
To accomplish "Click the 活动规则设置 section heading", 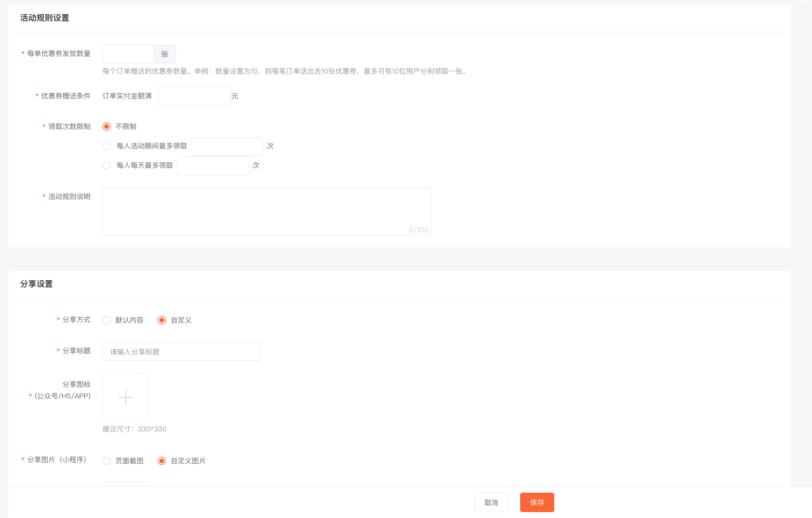I will pyautogui.click(x=45, y=18).
